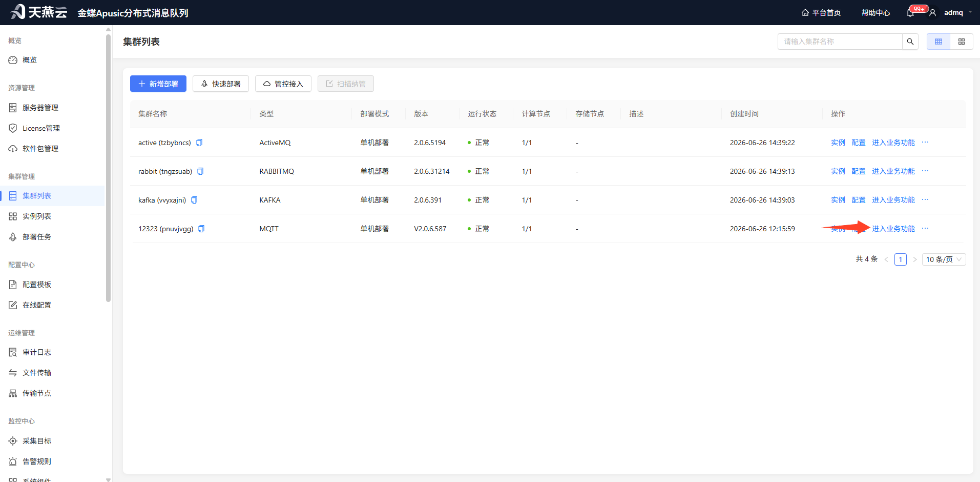Go to page 1 in pagination
Viewport: 980px width, 482px height.
pyautogui.click(x=901, y=259)
